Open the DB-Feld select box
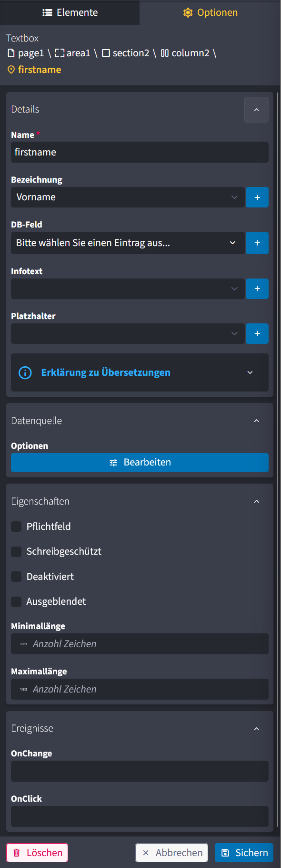This screenshot has height=868, width=281. click(128, 243)
